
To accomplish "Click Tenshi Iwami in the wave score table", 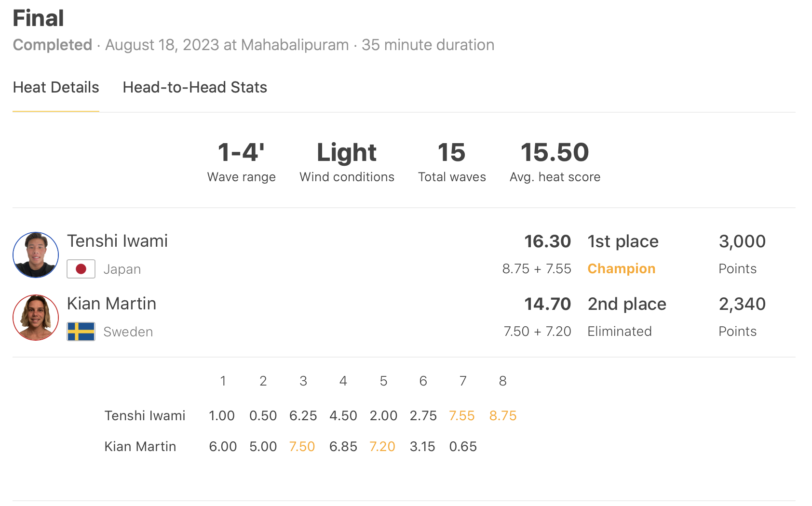I will tap(145, 415).
